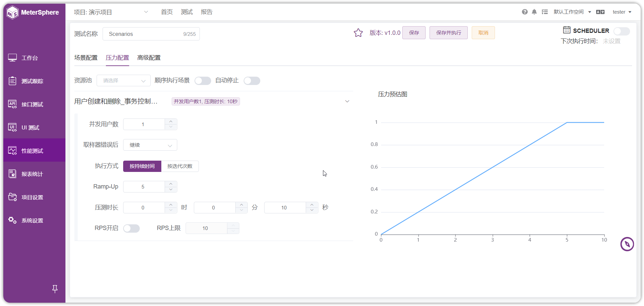Select 性能测试 performance test module
The height and width of the screenshot is (306, 644).
(35, 151)
